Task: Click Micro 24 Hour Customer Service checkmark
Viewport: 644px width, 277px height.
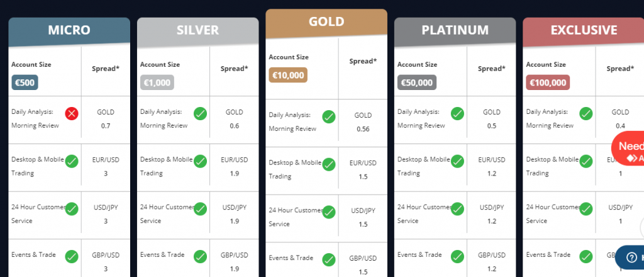Action: (72, 208)
